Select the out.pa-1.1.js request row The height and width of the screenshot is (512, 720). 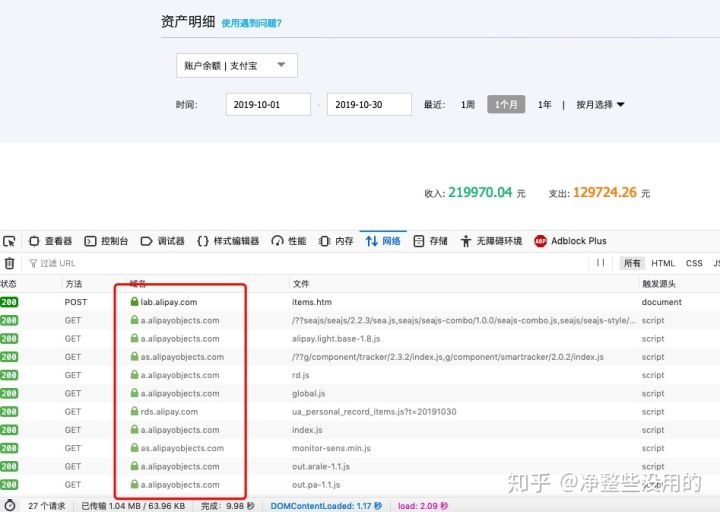(x=360, y=485)
